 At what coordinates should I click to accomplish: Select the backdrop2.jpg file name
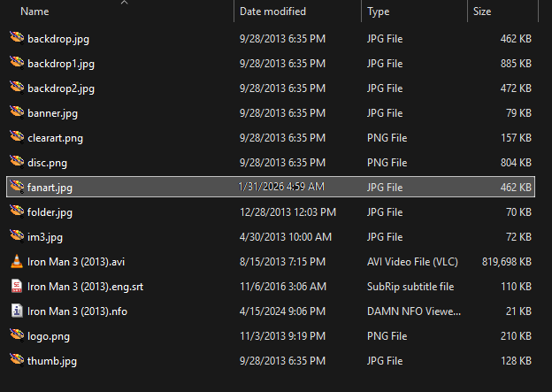(x=61, y=88)
